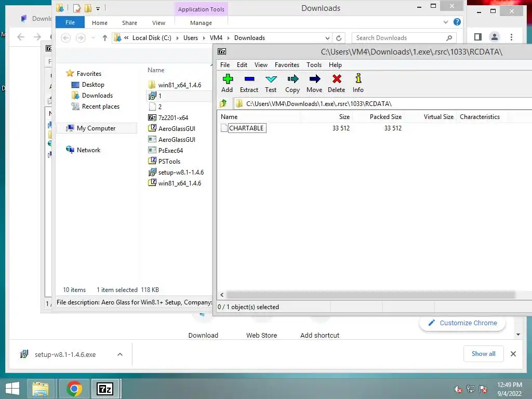Go forward in Explorer navigation
Viewport: 532px width, 399px height.
[x=81, y=37]
